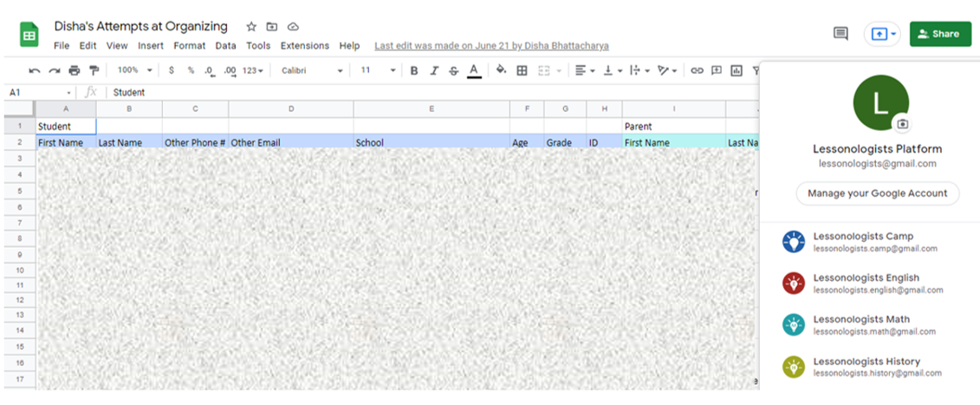The height and width of the screenshot is (405, 980).
Task: Select row 2 header
Action: [x=19, y=143]
